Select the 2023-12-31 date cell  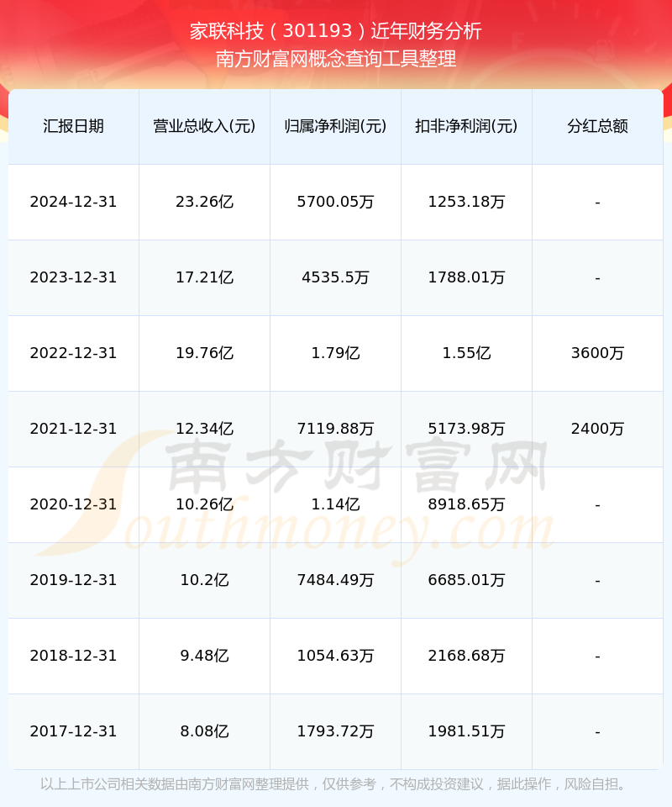74,277
